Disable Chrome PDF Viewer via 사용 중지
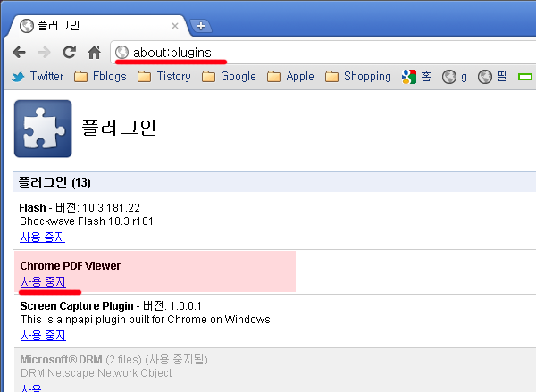This screenshot has height=392, width=536. point(43,282)
